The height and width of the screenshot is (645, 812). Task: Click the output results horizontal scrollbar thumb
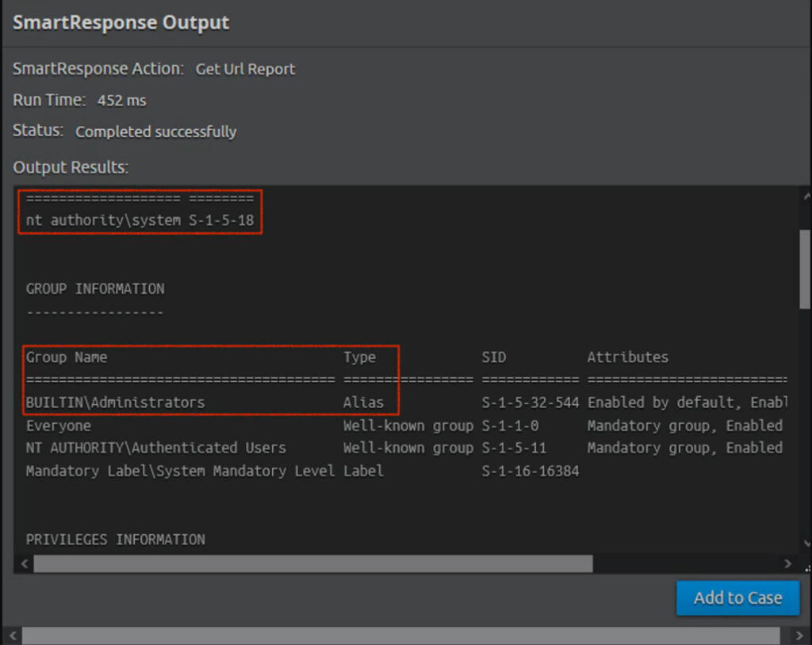(x=312, y=563)
